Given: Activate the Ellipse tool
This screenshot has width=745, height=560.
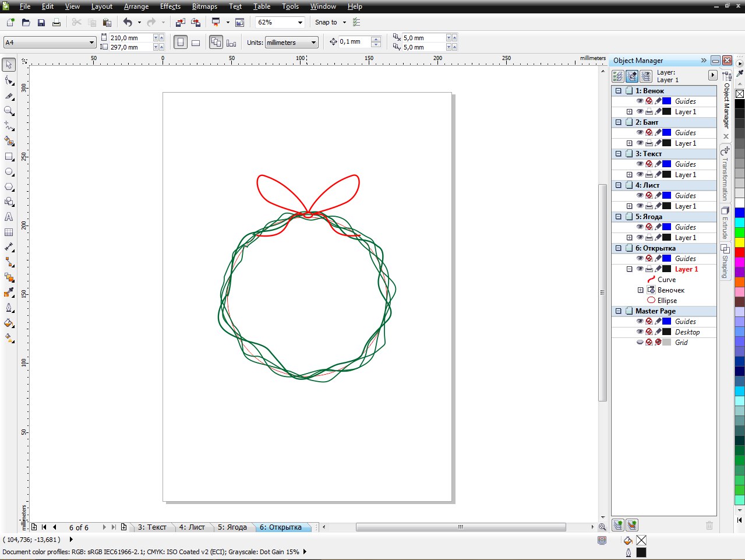Looking at the screenshot, I should tap(9, 172).
